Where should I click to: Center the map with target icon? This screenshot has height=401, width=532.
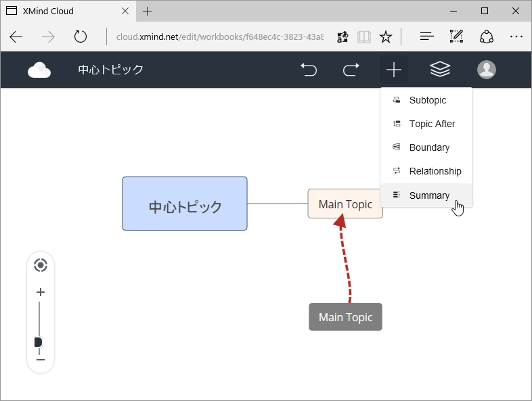41,265
